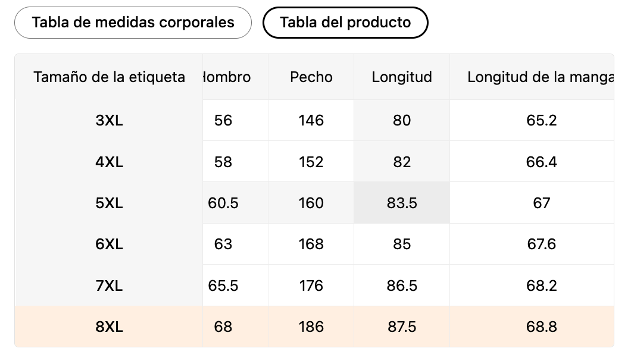Image resolution: width=631 pixels, height=364 pixels.
Task: Select the Tabla del producto tab
Action: click(x=345, y=23)
